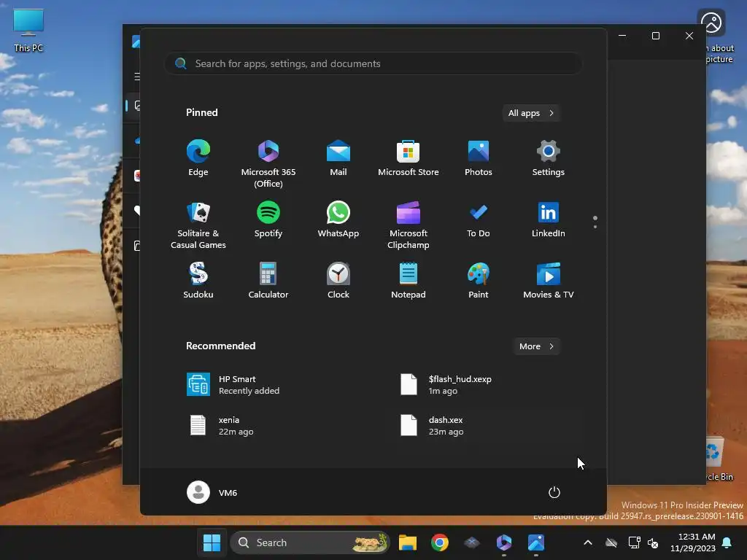747x560 pixels.
Task: Open Microsoft Clipchamp
Action: (x=409, y=225)
